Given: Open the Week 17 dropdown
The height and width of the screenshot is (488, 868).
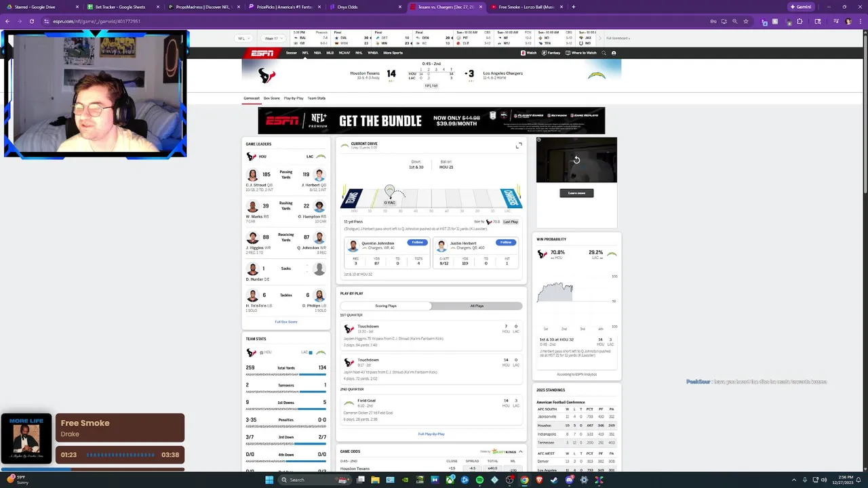Looking at the screenshot, I should pos(275,39).
